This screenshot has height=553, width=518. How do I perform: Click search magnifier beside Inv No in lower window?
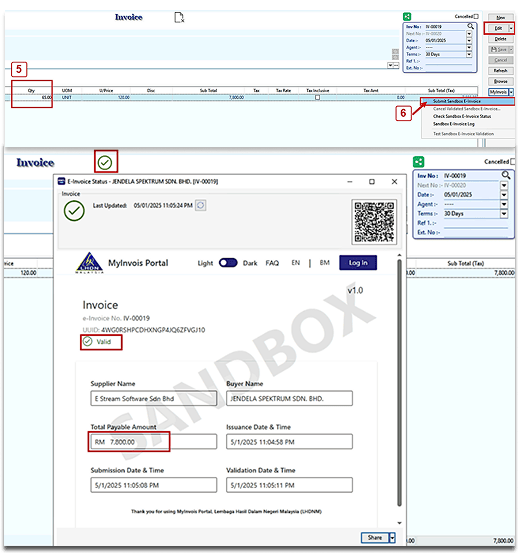click(506, 175)
